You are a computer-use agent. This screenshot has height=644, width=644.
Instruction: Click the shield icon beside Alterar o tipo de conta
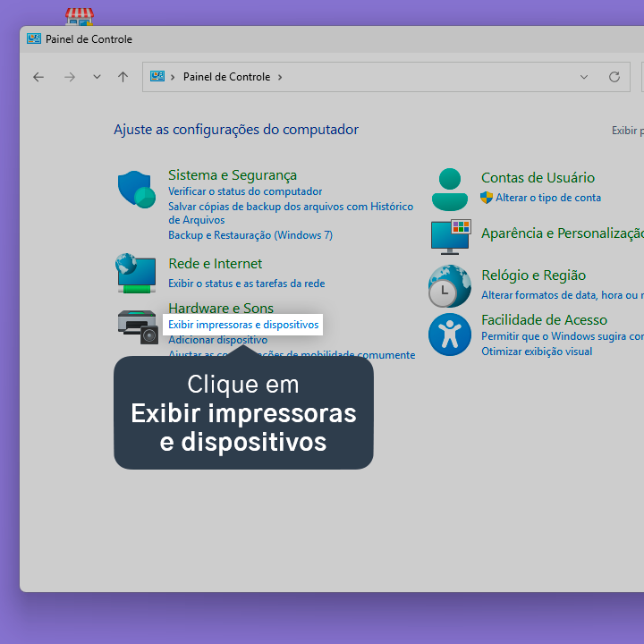click(487, 198)
